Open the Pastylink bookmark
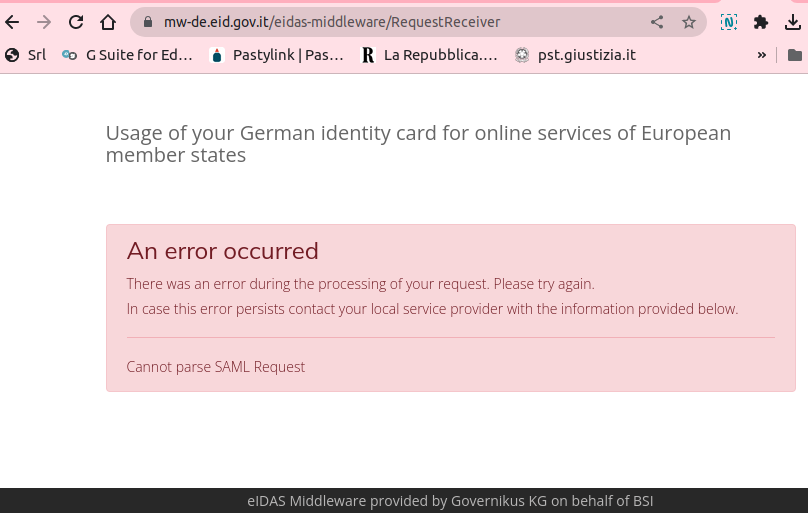This screenshot has height=531, width=808. (x=277, y=55)
